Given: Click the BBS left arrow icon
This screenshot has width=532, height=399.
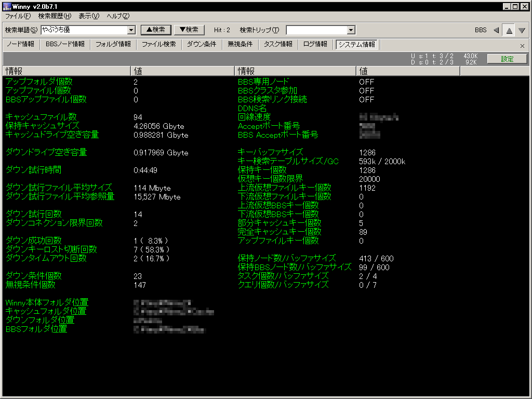Looking at the screenshot, I should click(496, 30).
